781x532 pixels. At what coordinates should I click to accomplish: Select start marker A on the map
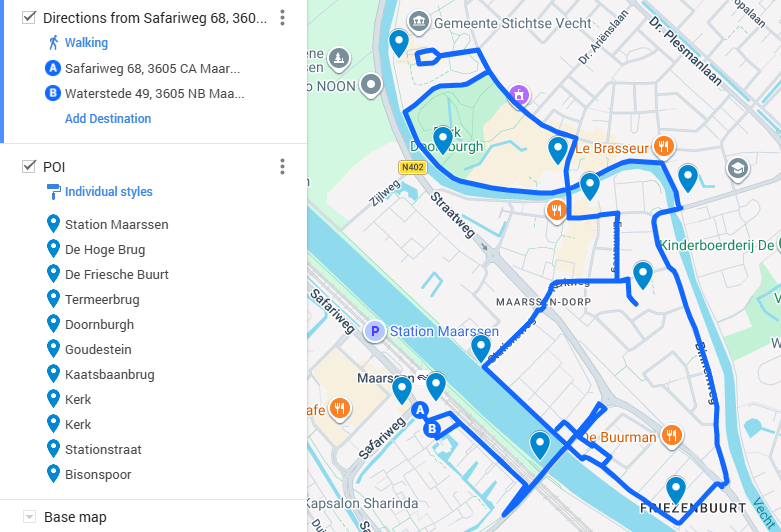(420, 410)
